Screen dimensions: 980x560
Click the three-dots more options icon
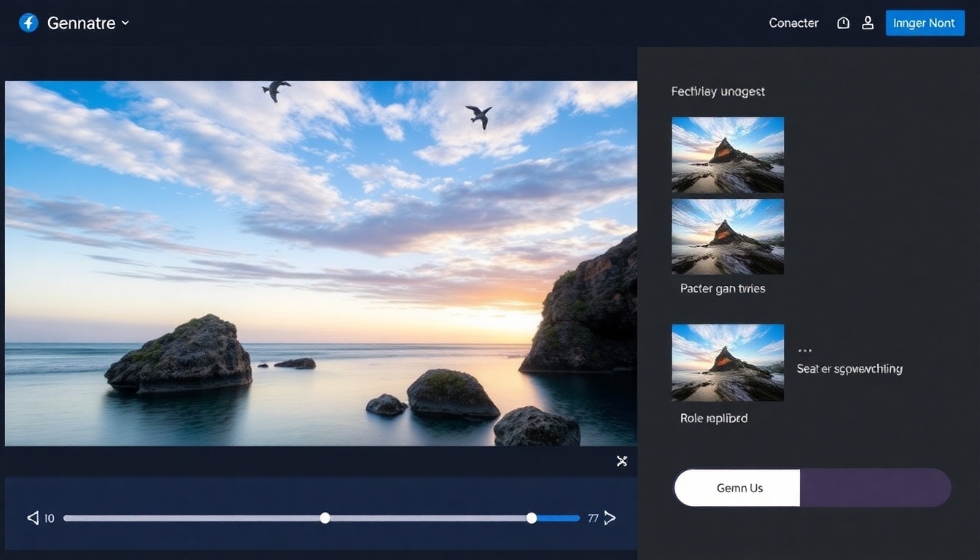click(x=804, y=351)
